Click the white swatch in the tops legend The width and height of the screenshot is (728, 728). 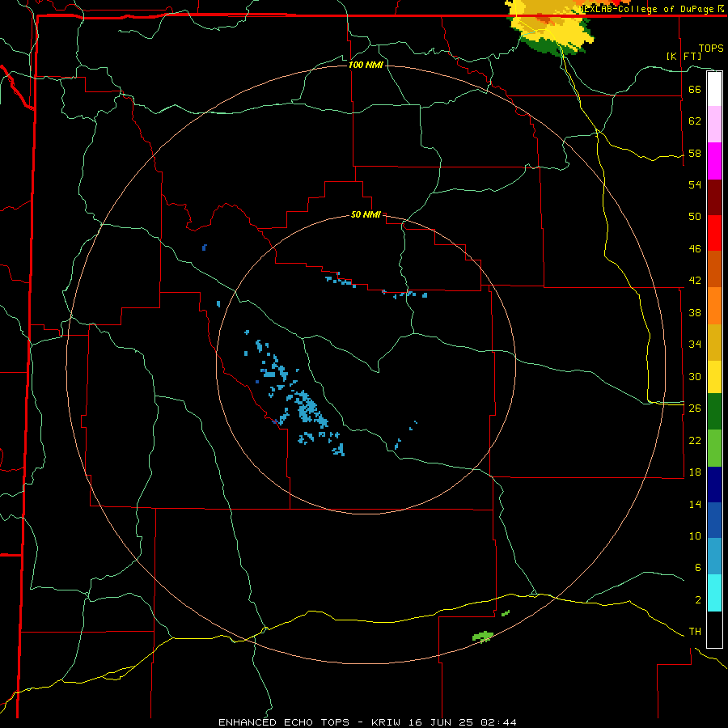(714, 89)
